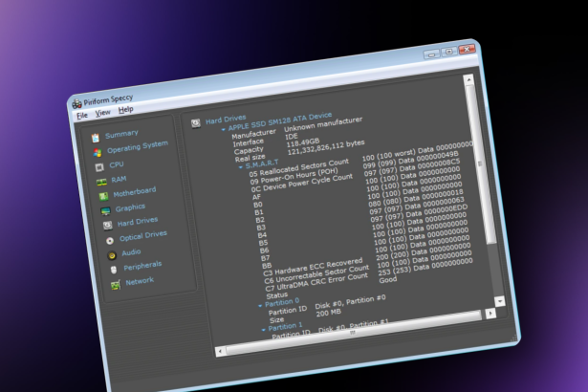Maximize the Speccy window
Image resolution: width=588 pixels, height=392 pixels.
click(x=448, y=52)
